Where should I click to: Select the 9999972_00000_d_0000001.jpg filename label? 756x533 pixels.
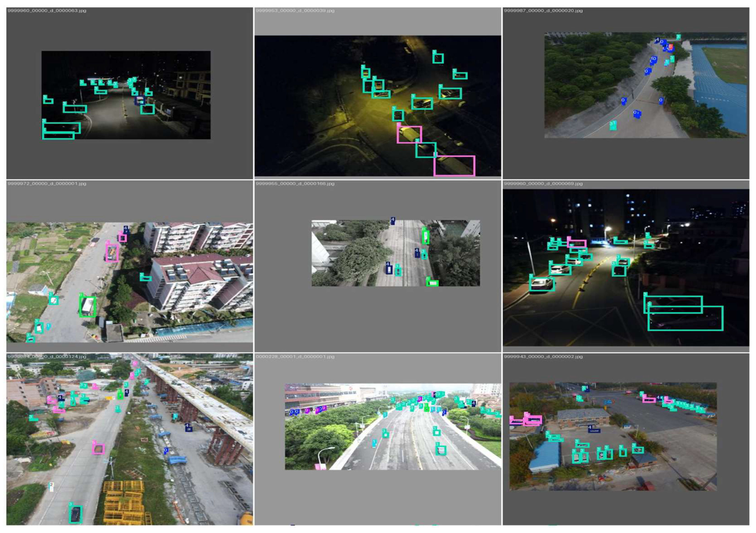(47, 184)
